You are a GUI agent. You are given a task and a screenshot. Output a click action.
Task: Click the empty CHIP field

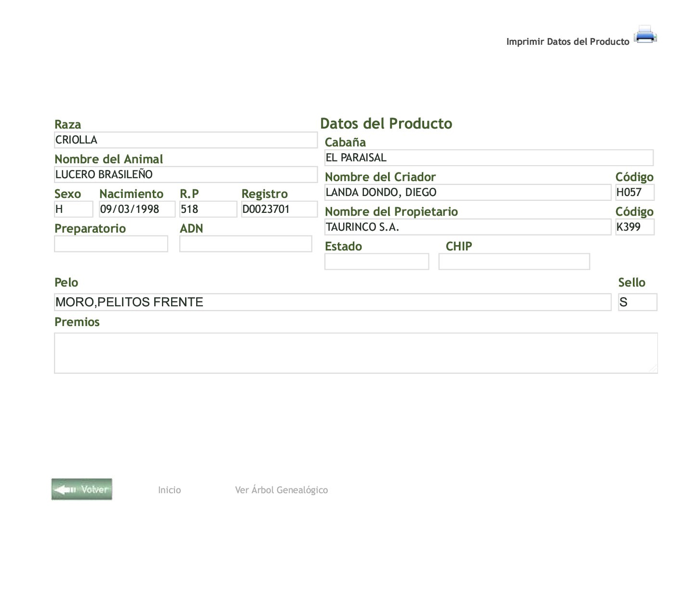(x=514, y=262)
